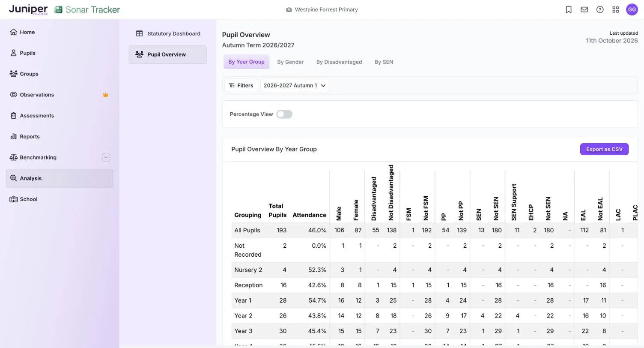Viewport: 644px width, 348px height.
Task: Click the Pupils person icon
Action: 13,53
